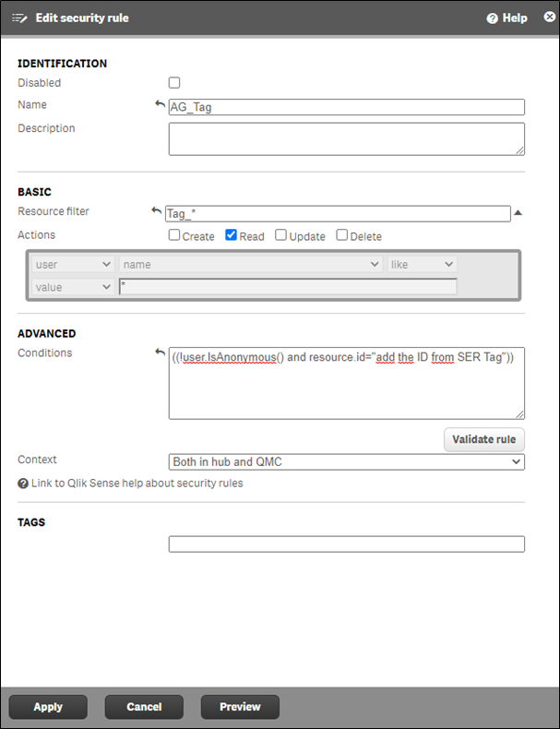Open the Context dropdown
This screenshot has height=729, width=560.
coord(346,461)
